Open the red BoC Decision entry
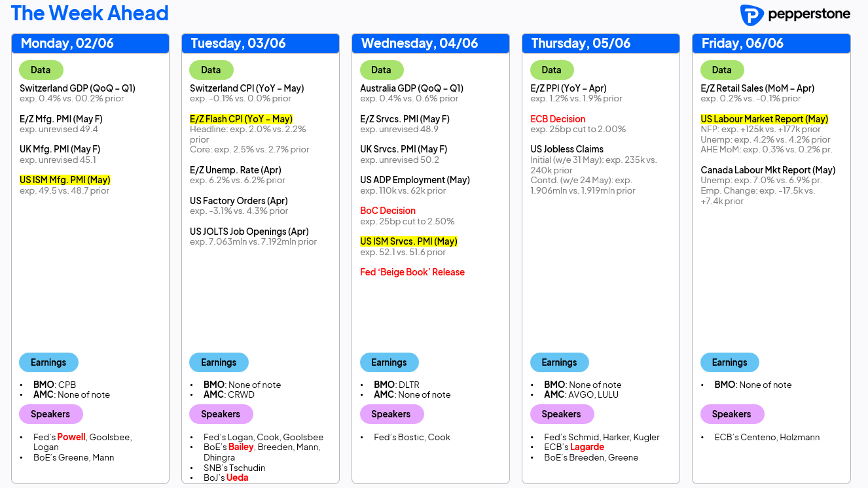Viewport: 868px width, 488px height. [388, 211]
